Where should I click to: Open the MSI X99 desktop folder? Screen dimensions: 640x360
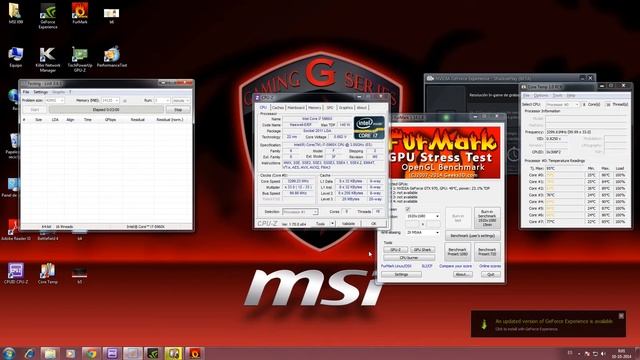(16, 13)
